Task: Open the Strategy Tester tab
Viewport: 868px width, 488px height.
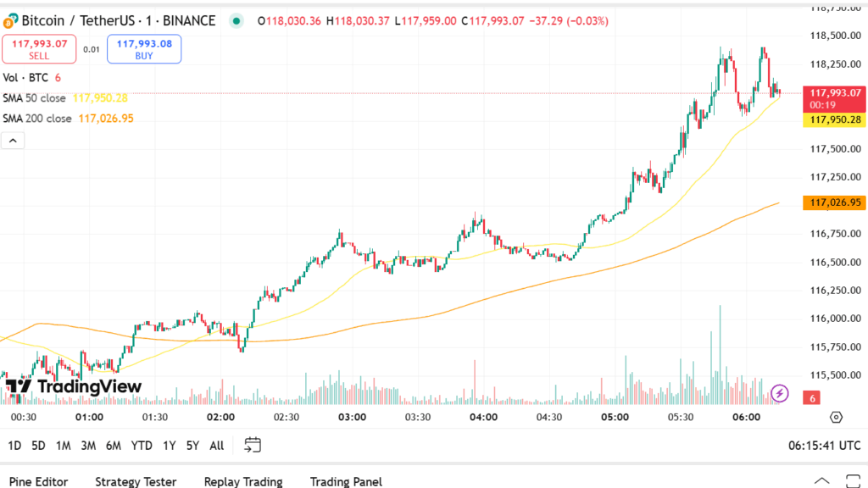Action: click(136, 481)
